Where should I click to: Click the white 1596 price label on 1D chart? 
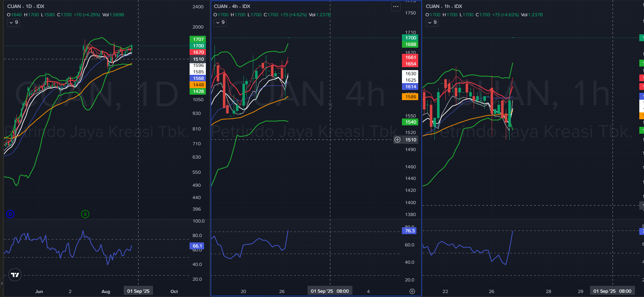click(198, 65)
